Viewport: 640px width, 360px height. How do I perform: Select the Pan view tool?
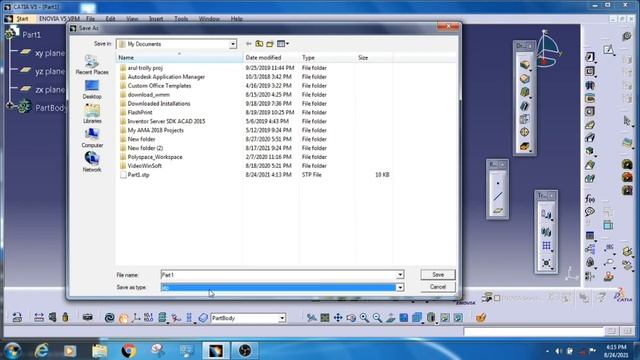coord(338,318)
